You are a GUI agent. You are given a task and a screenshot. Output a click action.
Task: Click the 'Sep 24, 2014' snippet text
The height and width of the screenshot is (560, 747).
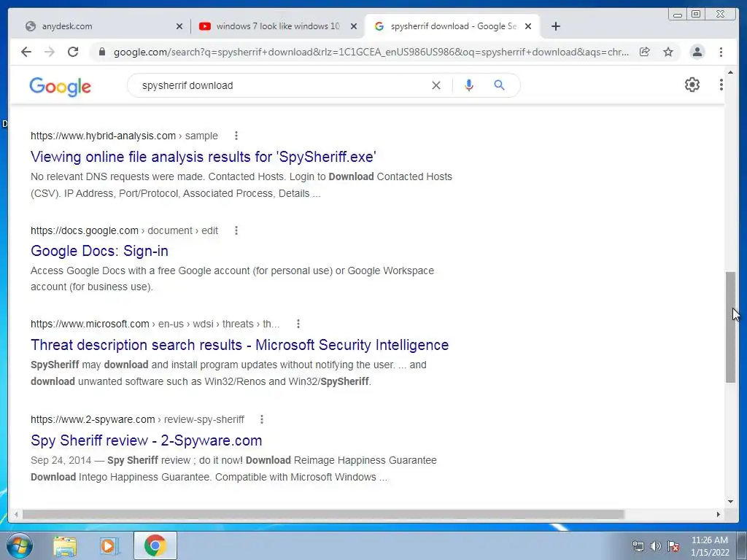pyautogui.click(x=61, y=461)
